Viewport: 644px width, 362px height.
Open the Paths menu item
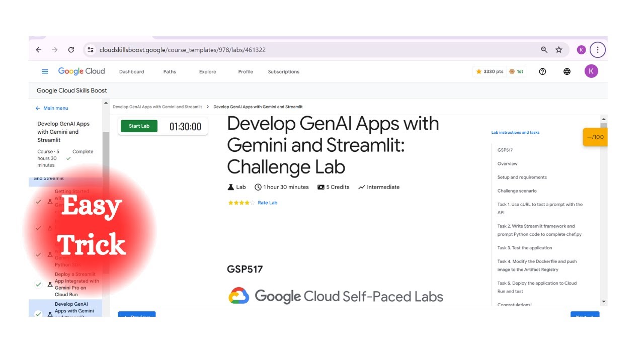point(170,72)
